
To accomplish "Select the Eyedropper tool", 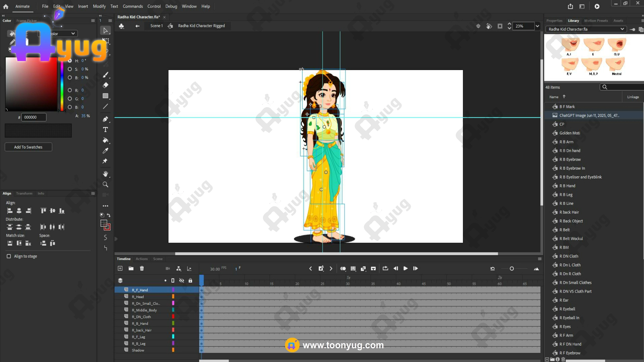I will (x=105, y=151).
